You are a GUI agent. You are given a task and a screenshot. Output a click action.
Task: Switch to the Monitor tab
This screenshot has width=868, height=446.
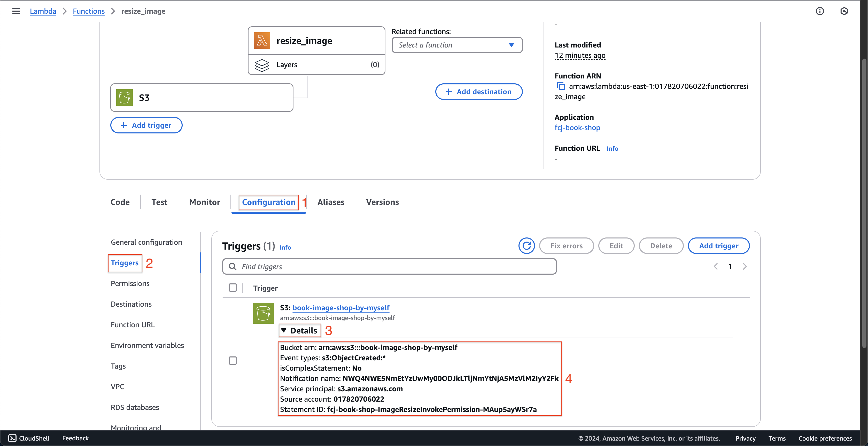204,202
